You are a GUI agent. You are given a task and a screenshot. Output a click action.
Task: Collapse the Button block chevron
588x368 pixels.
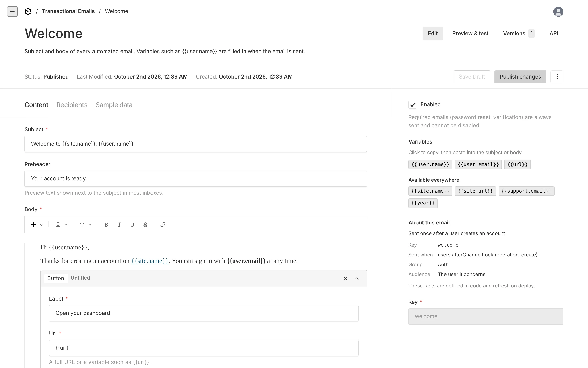tap(357, 278)
